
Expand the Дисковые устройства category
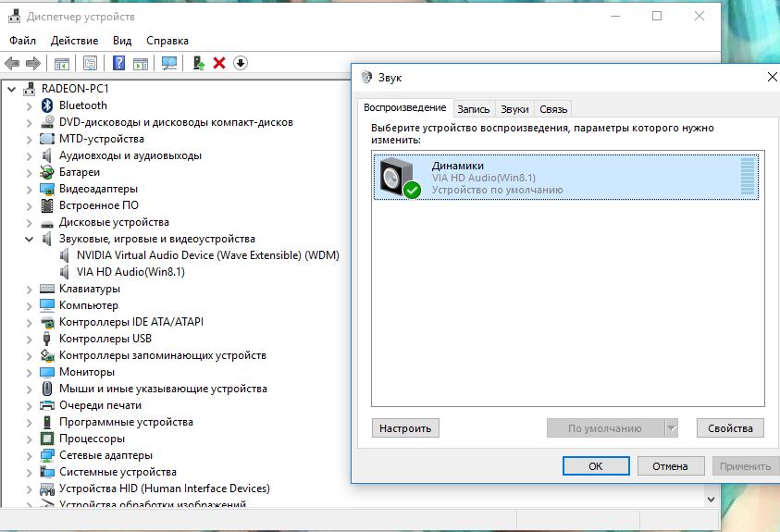29,223
